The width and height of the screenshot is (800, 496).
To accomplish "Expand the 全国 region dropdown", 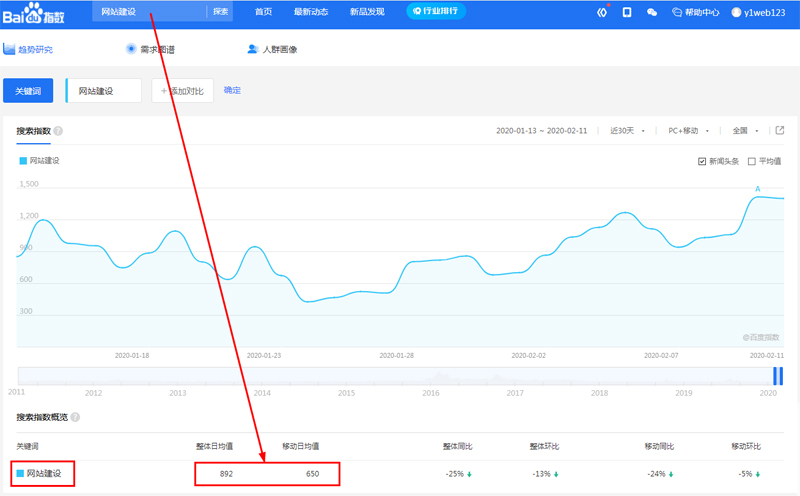I will [x=745, y=131].
